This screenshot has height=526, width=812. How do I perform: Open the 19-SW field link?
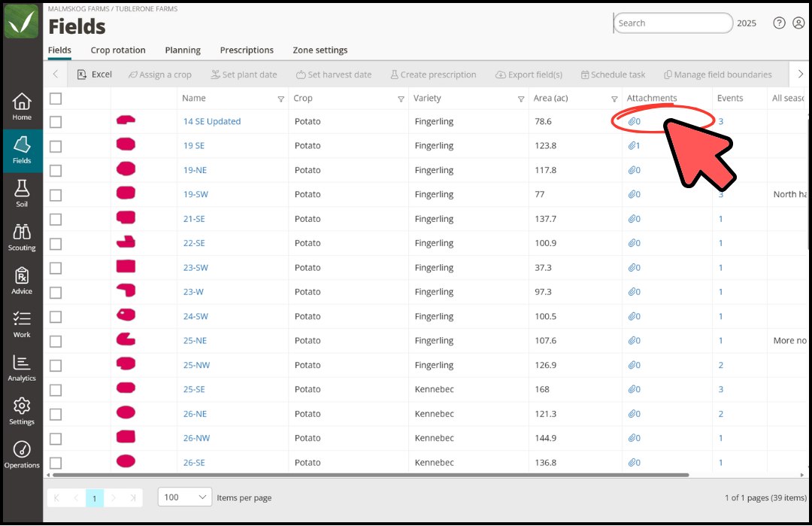(195, 194)
